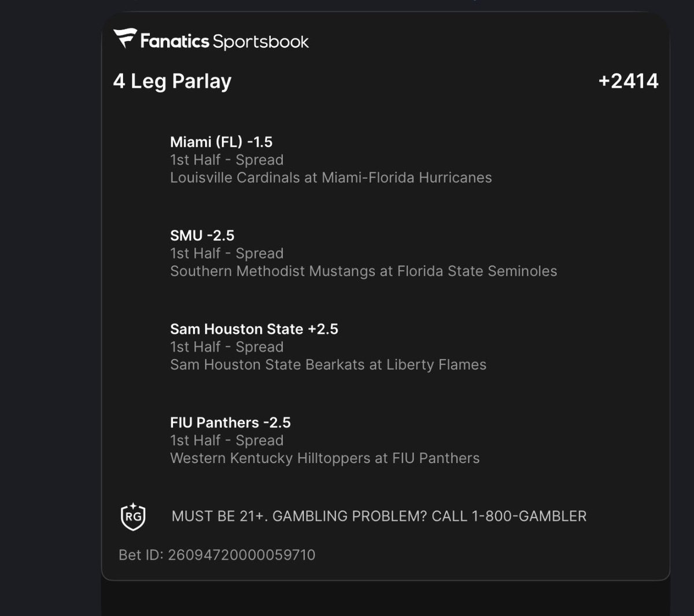This screenshot has height=616, width=694.
Task: Select the Miami (FL) -1.5 leg
Action: point(221,142)
